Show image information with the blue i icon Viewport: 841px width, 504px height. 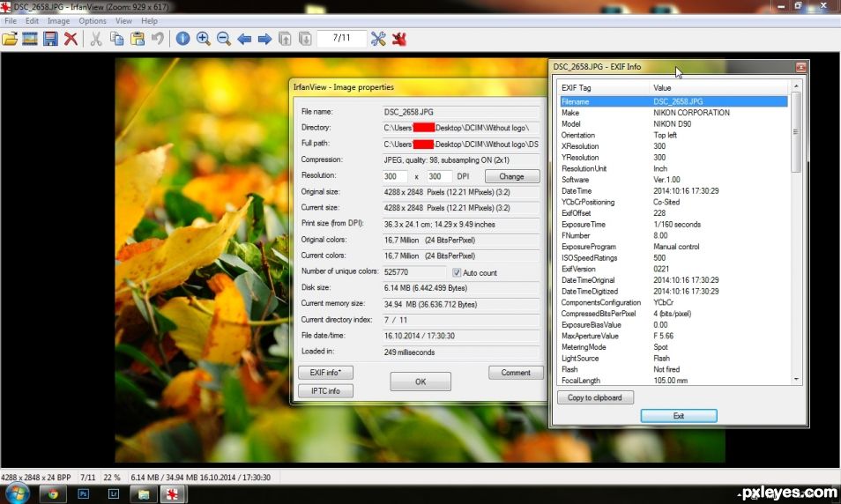pyautogui.click(x=182, y=39)
